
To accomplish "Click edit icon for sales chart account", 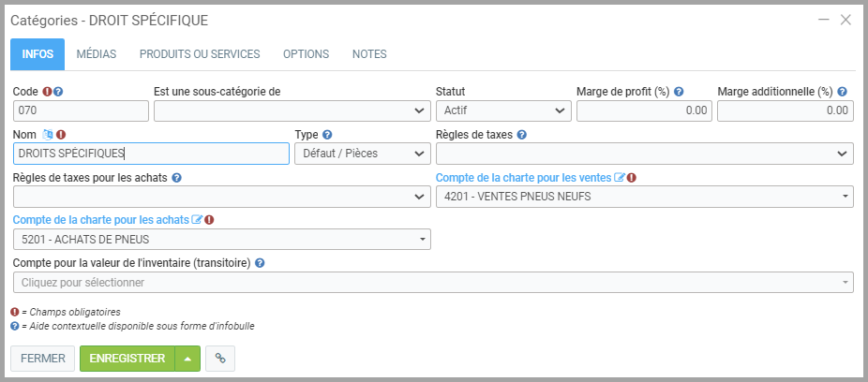I will 619,177.
